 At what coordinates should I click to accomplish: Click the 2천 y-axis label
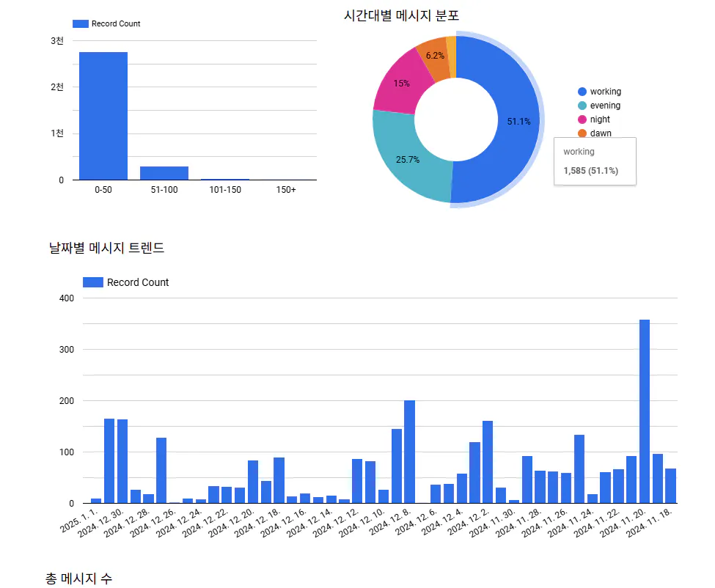[57, 87]
